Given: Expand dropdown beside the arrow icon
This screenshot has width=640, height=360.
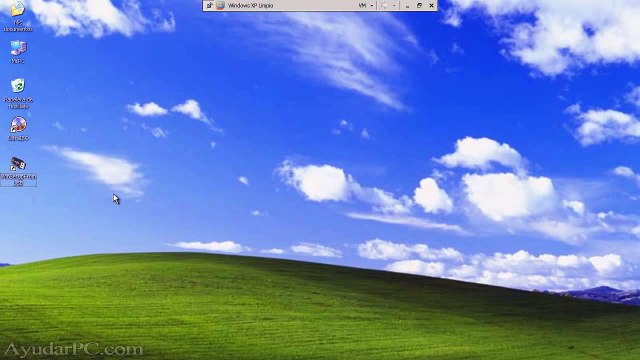Looking at the screenshot, I should 394,6.
